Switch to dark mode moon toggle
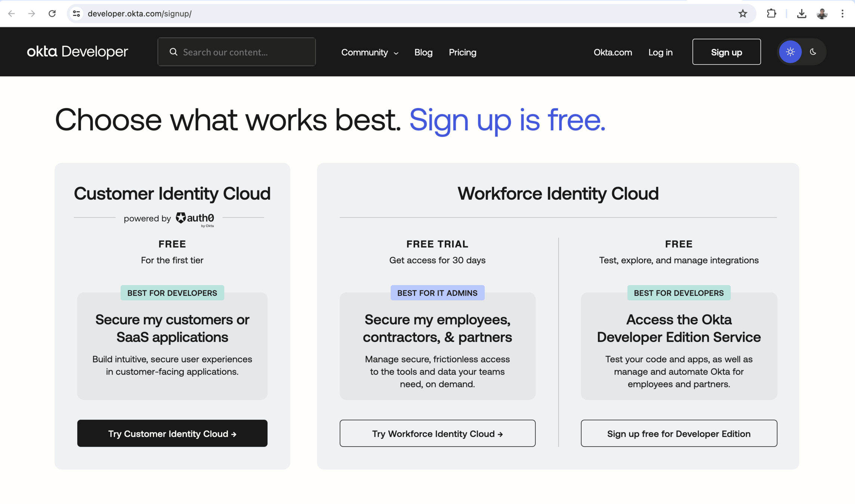This screenshot has width=855, height=504. click(813, 52)
